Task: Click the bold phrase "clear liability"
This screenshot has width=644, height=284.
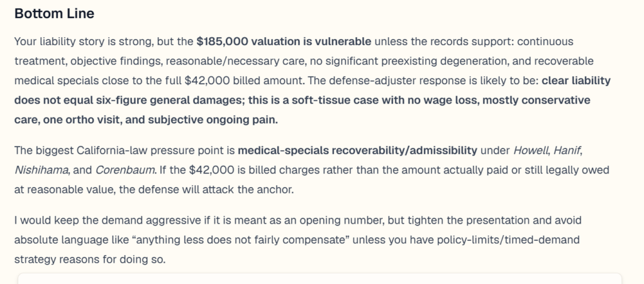Action: click(x=576, y=81)
